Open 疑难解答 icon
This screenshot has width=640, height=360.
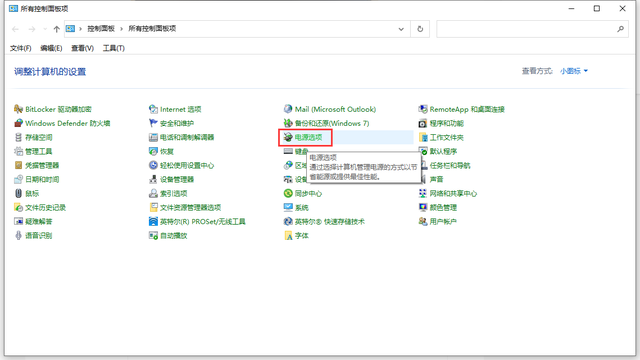click(x=18, y=221)
